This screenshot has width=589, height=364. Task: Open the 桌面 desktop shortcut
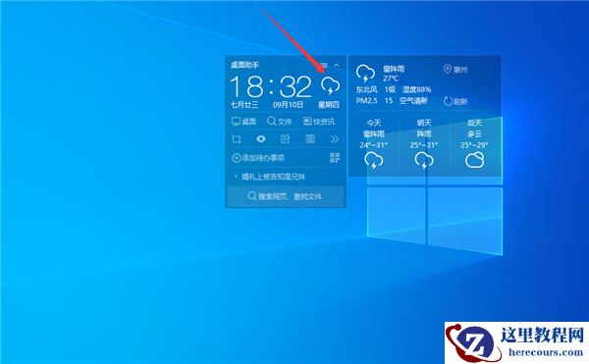pos(243,122)
